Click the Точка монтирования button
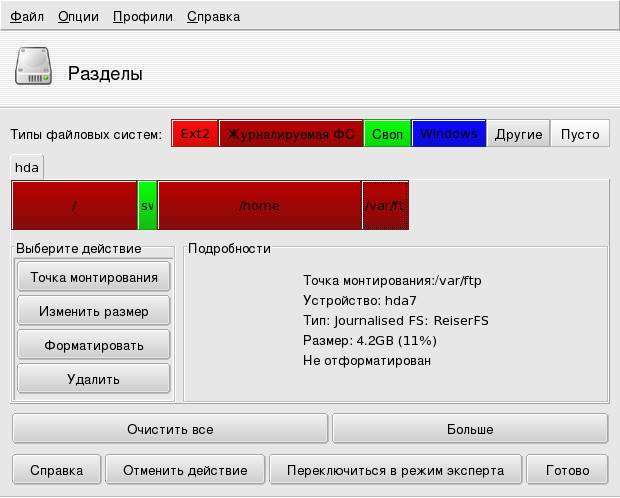 pos(94,277)
